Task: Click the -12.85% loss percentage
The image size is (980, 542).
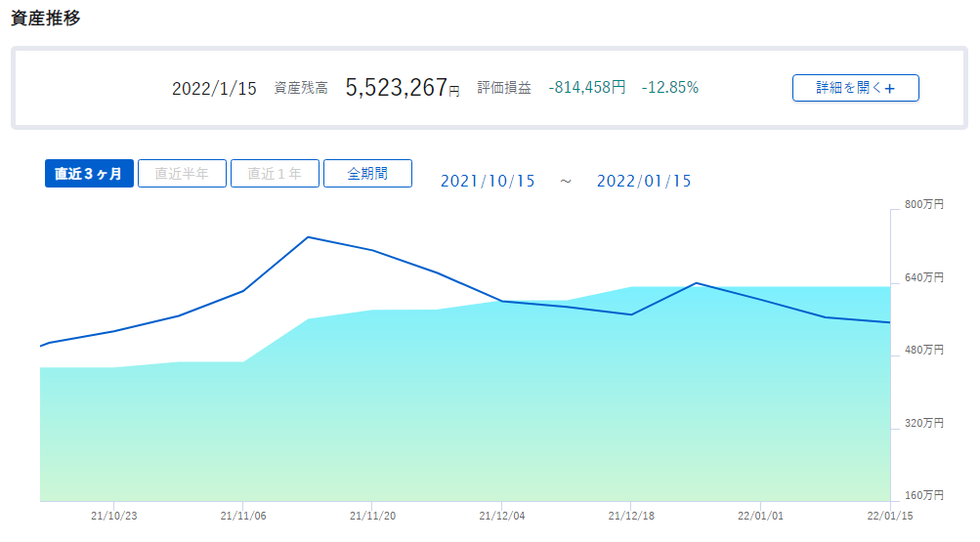Action: pos(670,88)
